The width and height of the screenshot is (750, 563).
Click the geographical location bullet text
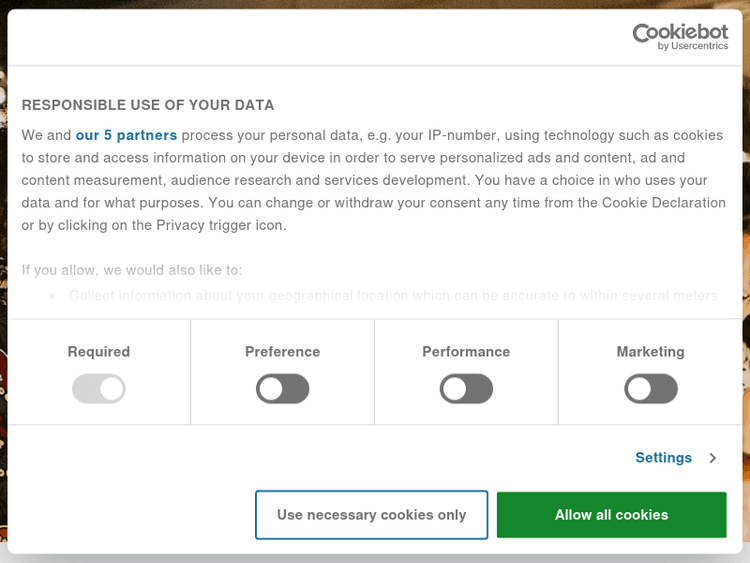pos(393,296)
